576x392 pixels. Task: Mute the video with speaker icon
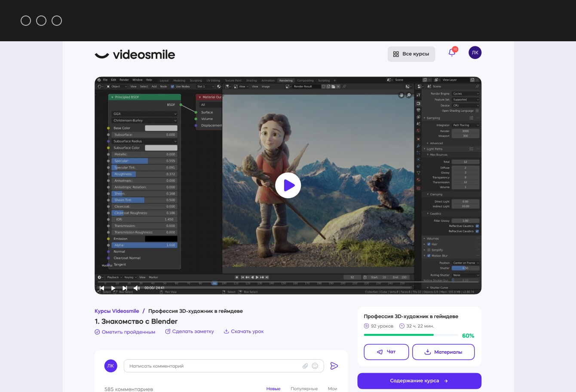click(137, 288)
